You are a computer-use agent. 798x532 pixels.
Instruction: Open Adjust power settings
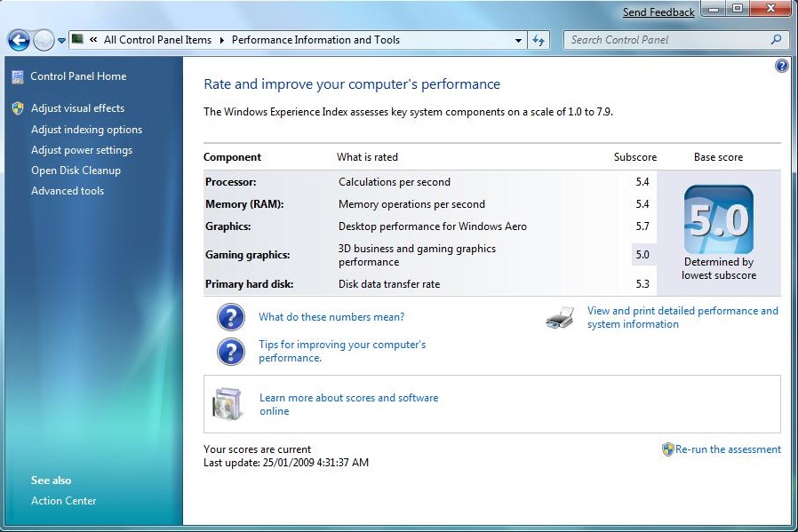pos(82,150)
